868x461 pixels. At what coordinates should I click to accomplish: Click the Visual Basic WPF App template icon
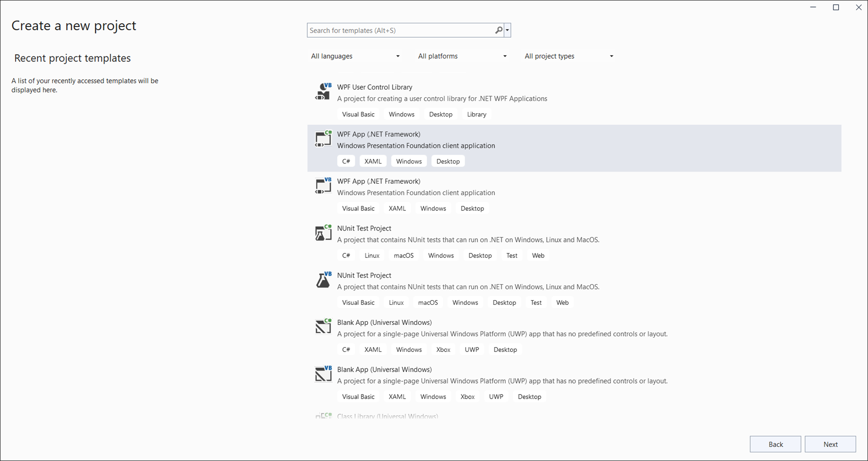click(323, 186)
